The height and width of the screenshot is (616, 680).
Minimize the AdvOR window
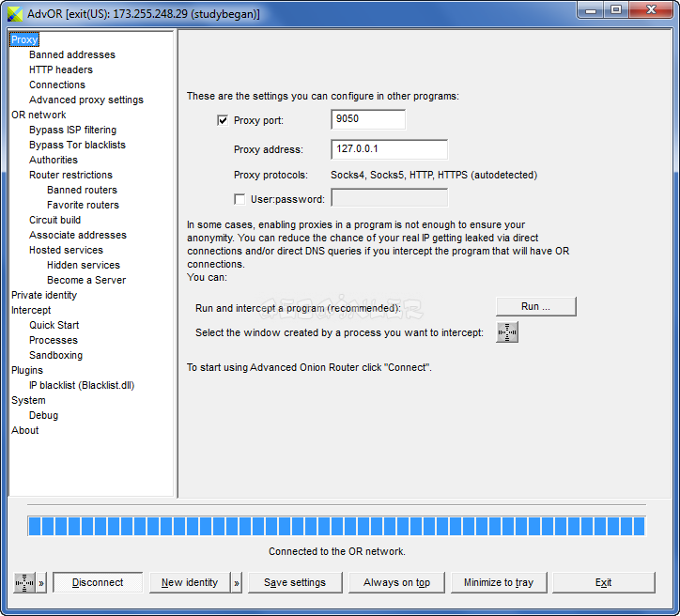590,10
